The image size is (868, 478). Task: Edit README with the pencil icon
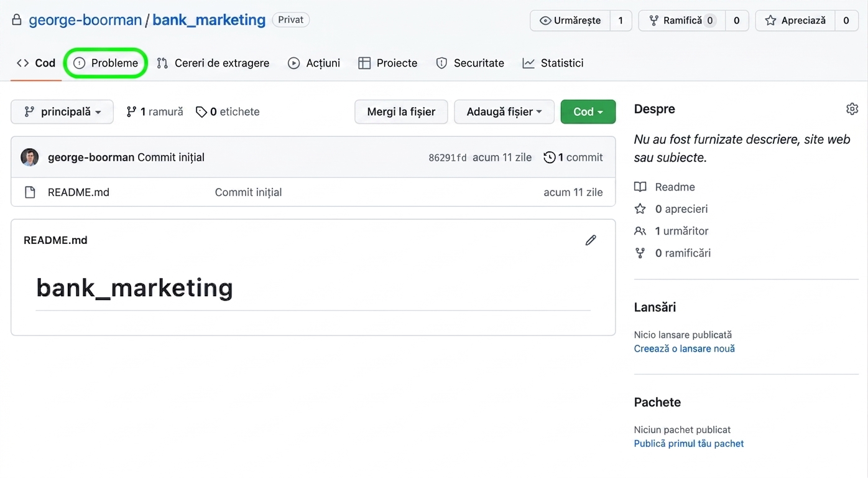point(591,240)
